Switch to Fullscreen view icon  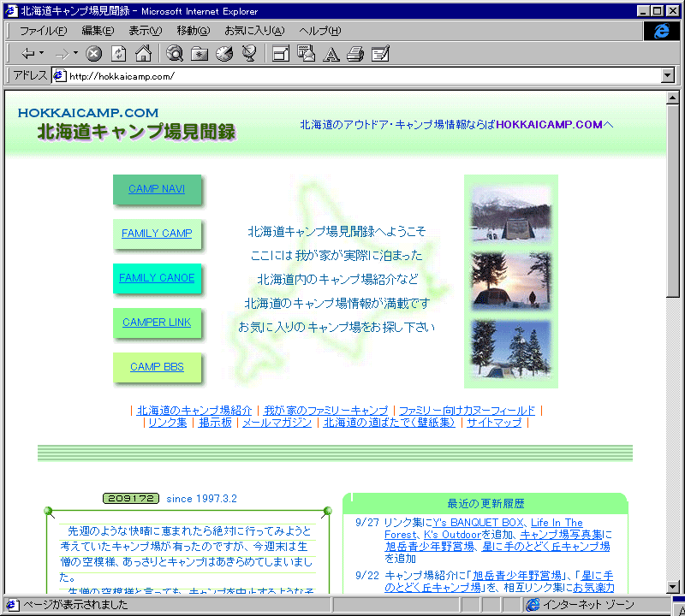click(x=281, y=54)
